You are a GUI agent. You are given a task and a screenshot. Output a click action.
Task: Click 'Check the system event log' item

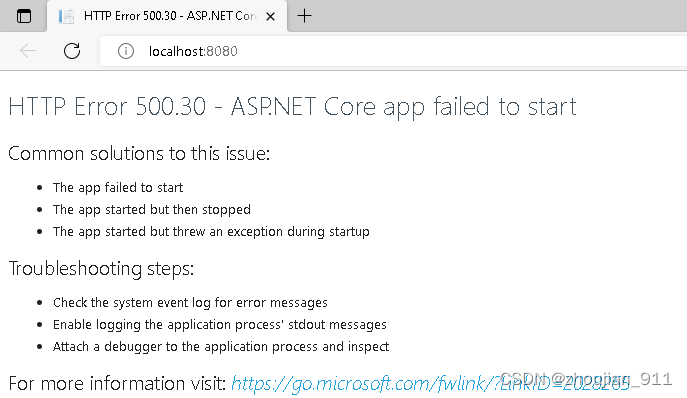pyautogui.click(x=190, y=302)
